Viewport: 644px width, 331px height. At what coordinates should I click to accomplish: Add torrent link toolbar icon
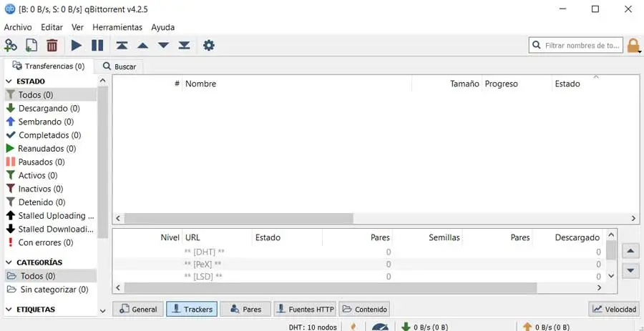(10, 45)
